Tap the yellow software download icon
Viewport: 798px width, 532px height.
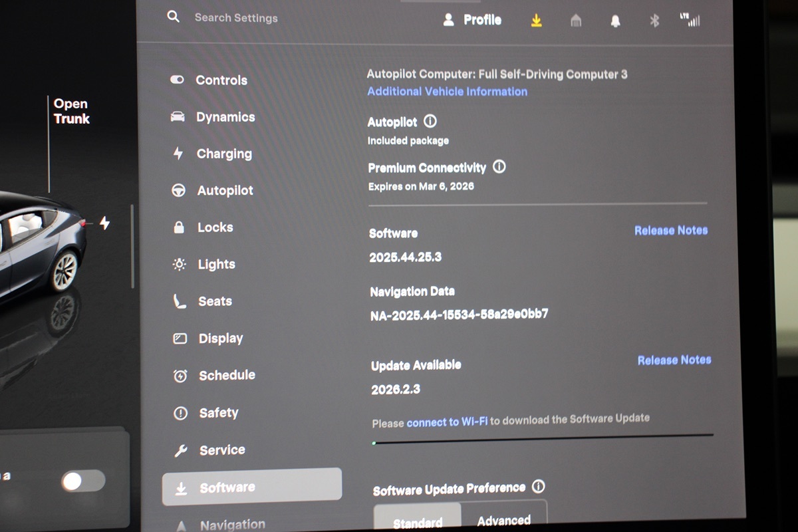coord(537,21)
